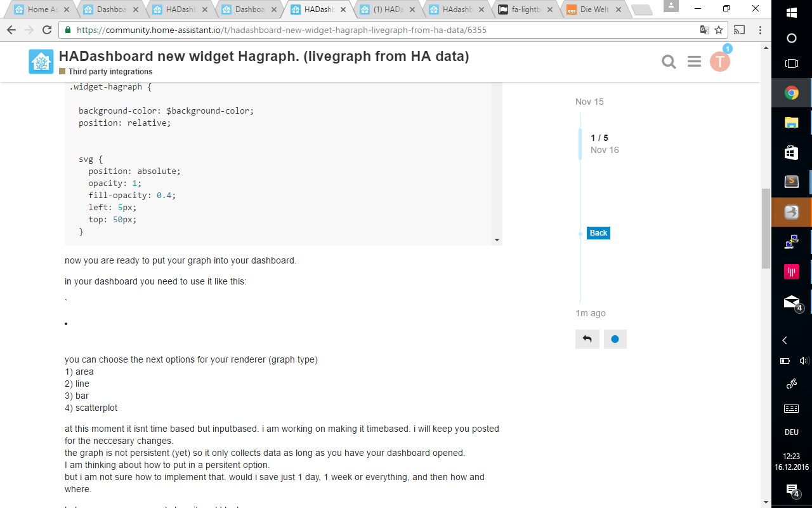812x508 pixels.
Task: Open user notifications via the T avatar
Action: (x=721, y=62)
